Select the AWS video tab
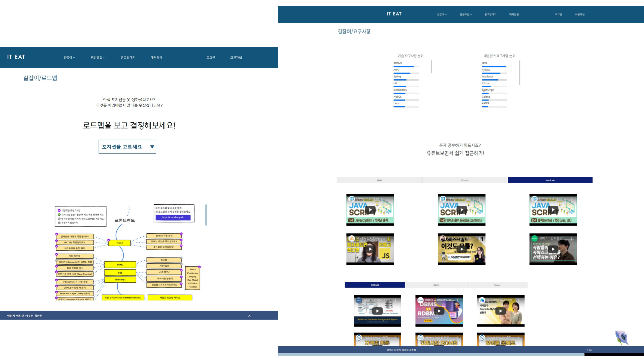 (x=436, y=285)
